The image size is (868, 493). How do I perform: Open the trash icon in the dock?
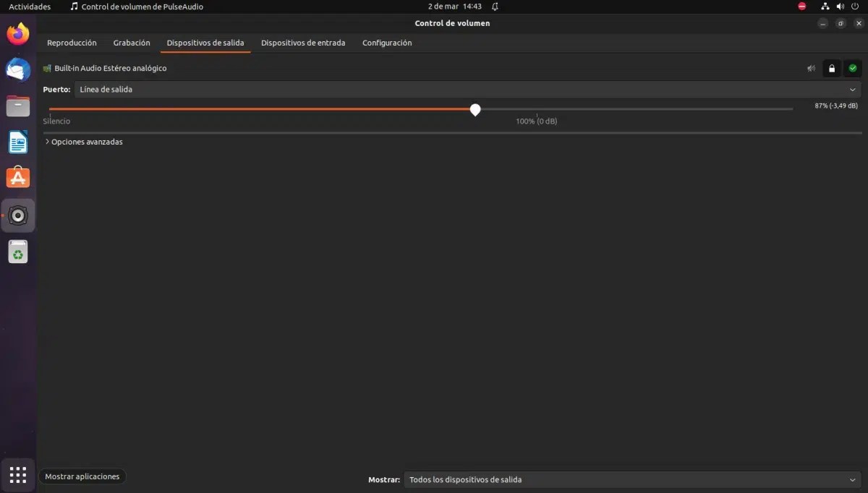(17, 251)
